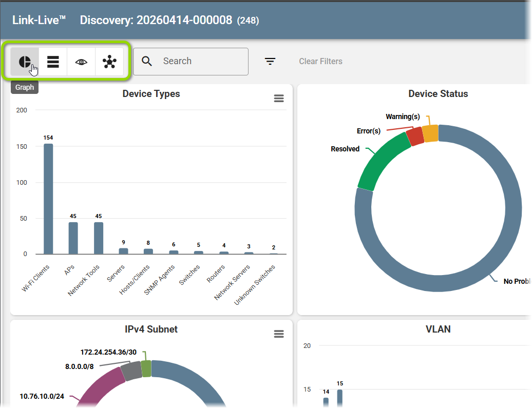Select the APs bar in Device Types
Image resolution: width=532 pixels, height=408 pixels.
click(x=73, y=238)
